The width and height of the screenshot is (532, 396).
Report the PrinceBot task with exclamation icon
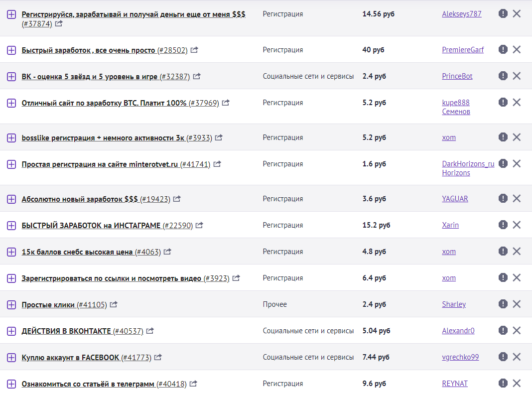(503, 76)
